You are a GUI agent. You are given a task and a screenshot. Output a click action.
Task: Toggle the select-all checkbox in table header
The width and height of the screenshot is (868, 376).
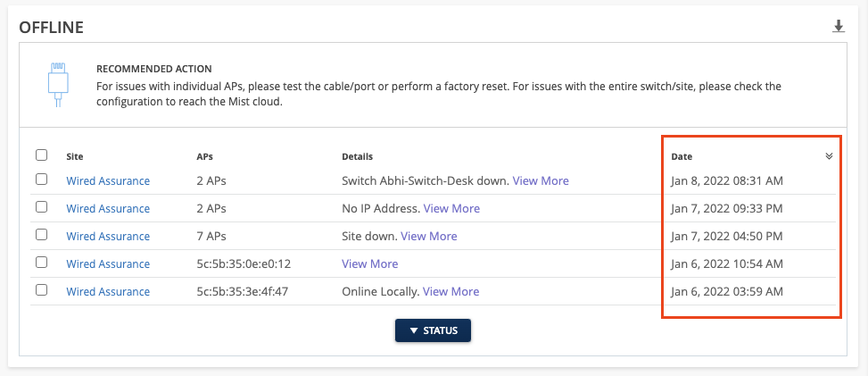(41, 155)
